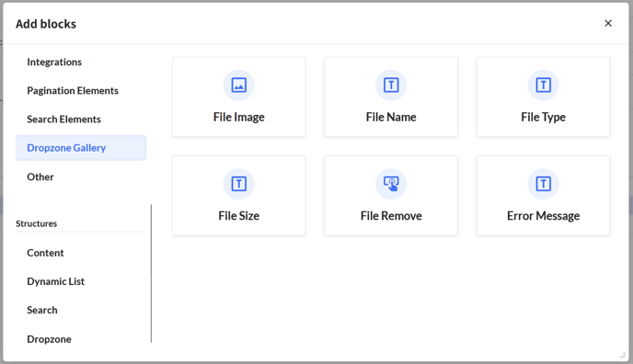Click the dialog resize handle corner
The height and width of the screenshot is (364, 633).
[x=622, y=354]
